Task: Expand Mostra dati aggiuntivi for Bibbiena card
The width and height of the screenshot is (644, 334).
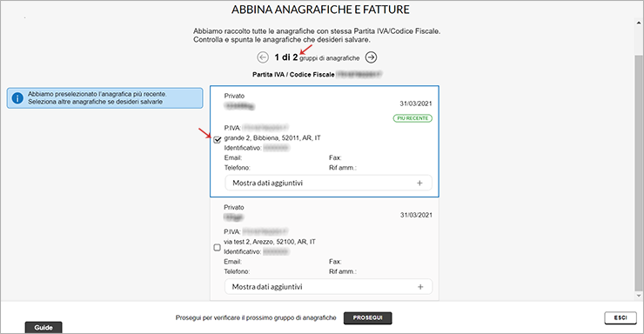Action: [329, 183]
